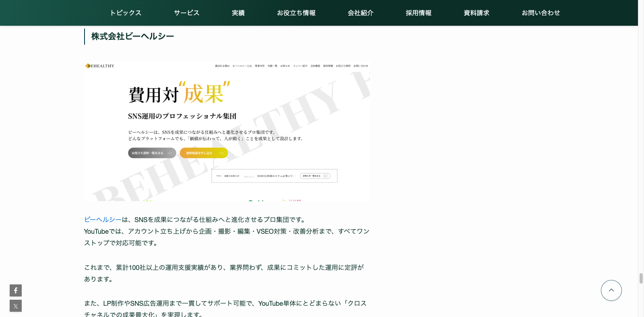
Task: Click the paragraph starting また、LP制作やSNS広告運用
Action: 225,308
